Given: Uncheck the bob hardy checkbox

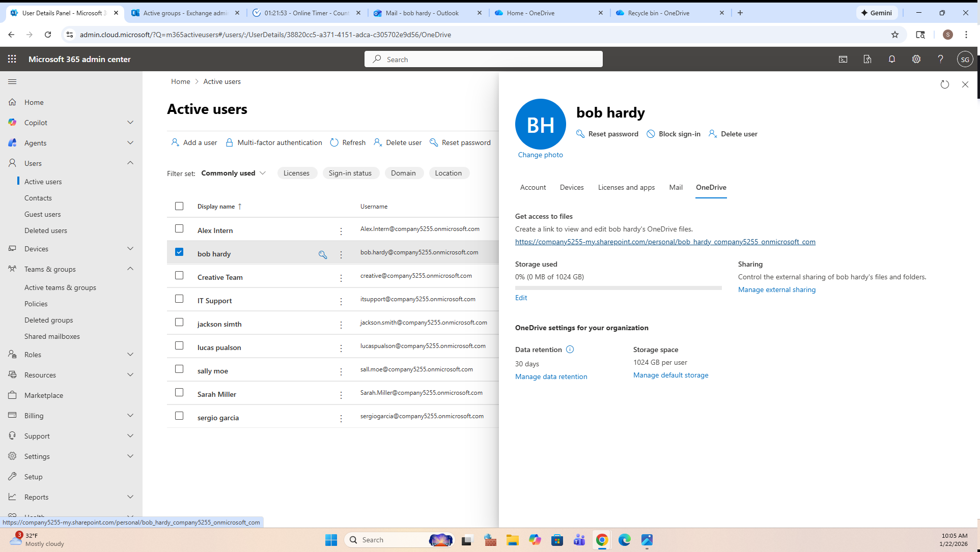Looking at the screenshot, I should [x=179, y=252].
